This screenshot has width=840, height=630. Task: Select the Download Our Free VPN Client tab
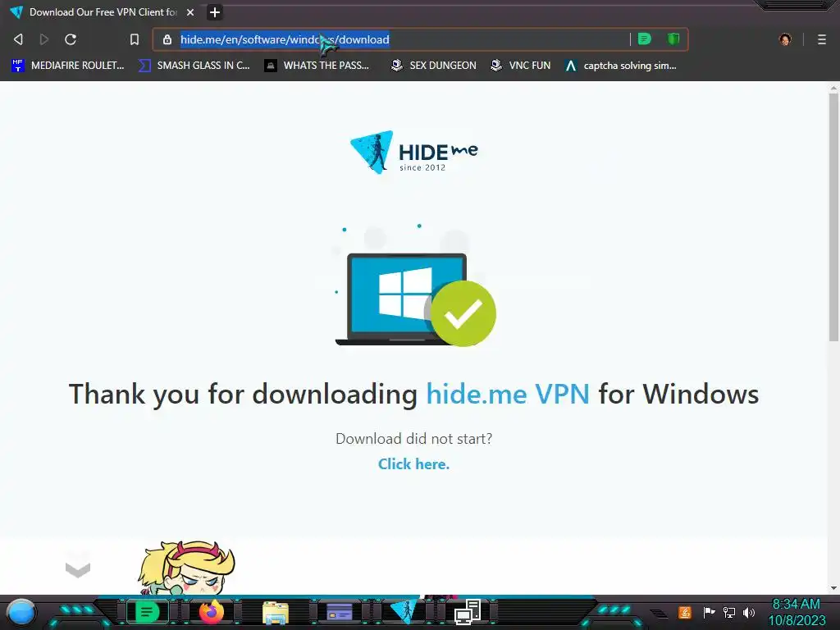pyautogui.click(x=102, y=12)
